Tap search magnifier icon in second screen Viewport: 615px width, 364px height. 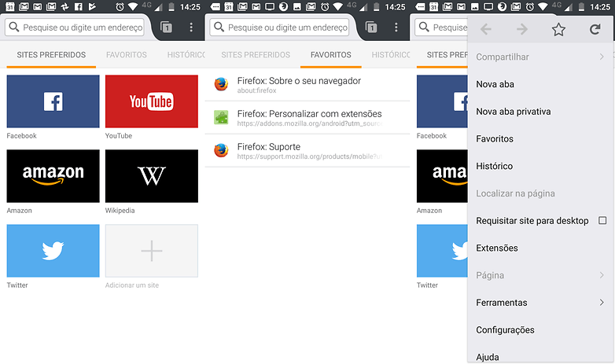pos(219,27)
